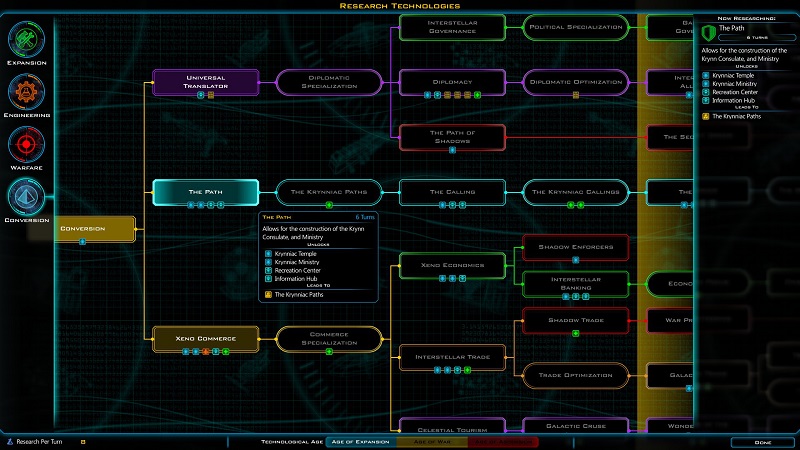The image size is (800, 450).
Task: Click the green unlock icon under Shadow Trade
Action: coord(576,333)
